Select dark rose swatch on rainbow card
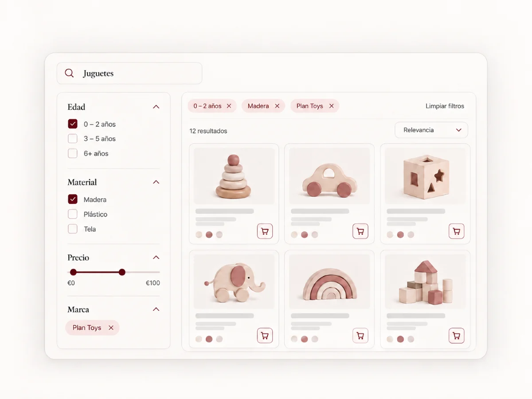Image resolution: width=532 pixels, height=399 pixels. click(305, 339)
